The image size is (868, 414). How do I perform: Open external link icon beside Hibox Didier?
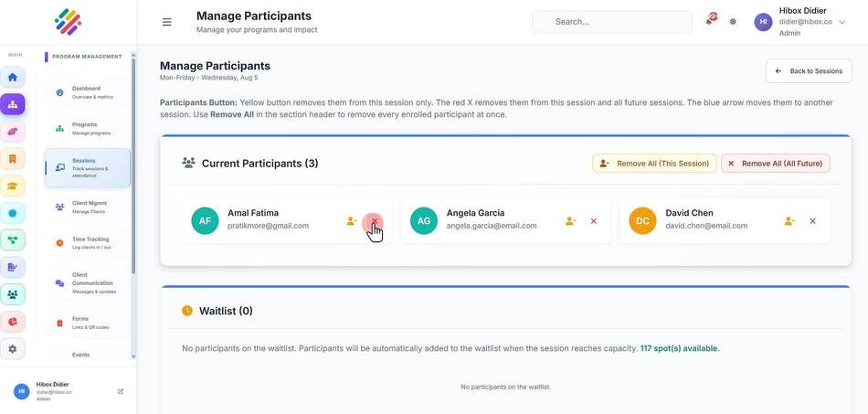[x=121, y=391]
